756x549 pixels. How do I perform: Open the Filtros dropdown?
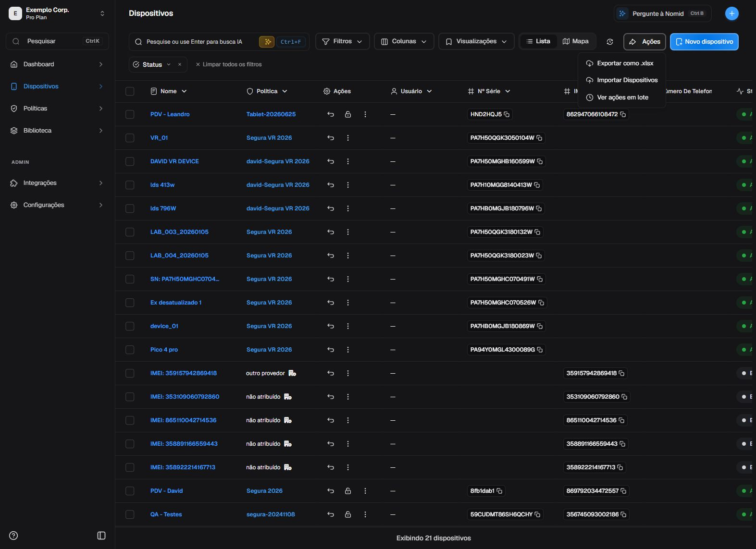pyautogui.click(x=342, y=41)
